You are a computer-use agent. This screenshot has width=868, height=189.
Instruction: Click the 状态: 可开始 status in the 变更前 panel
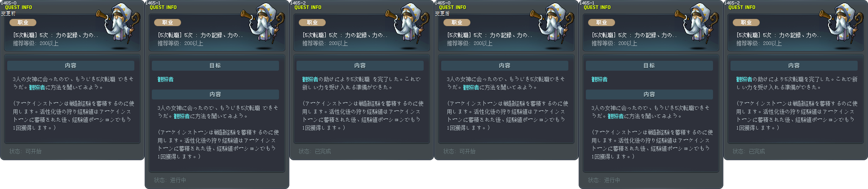pyautogui.click(x=26, y=151)
